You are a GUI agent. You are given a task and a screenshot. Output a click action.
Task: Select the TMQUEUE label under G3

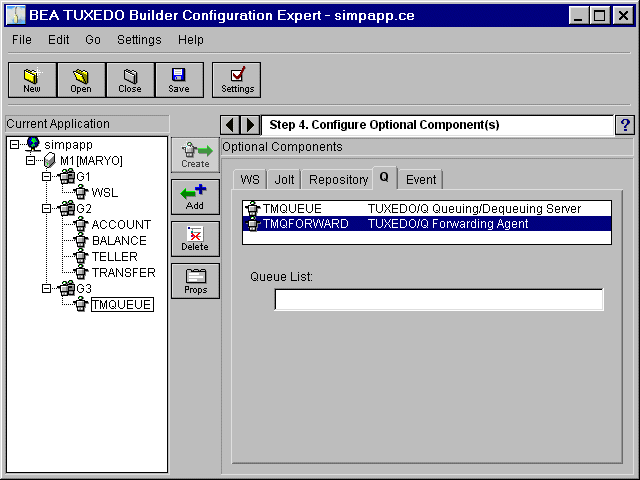coord(122,304)
